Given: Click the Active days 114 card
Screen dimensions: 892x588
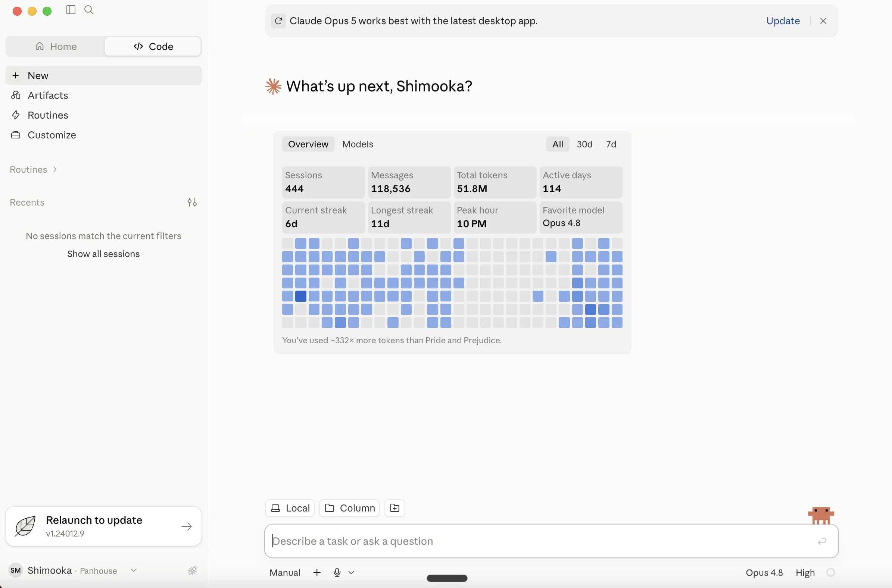Looking at the screenshot, I should pos(581,182).
